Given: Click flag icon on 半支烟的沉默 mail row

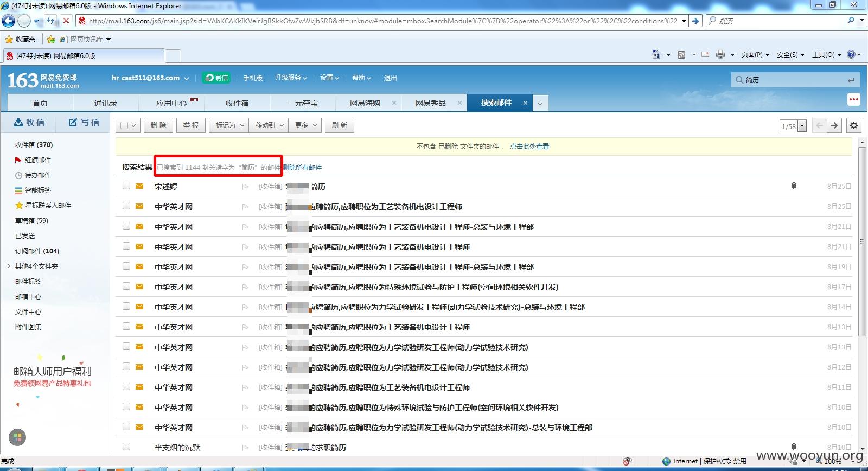Looking at the screenshot, I should 245,448.
